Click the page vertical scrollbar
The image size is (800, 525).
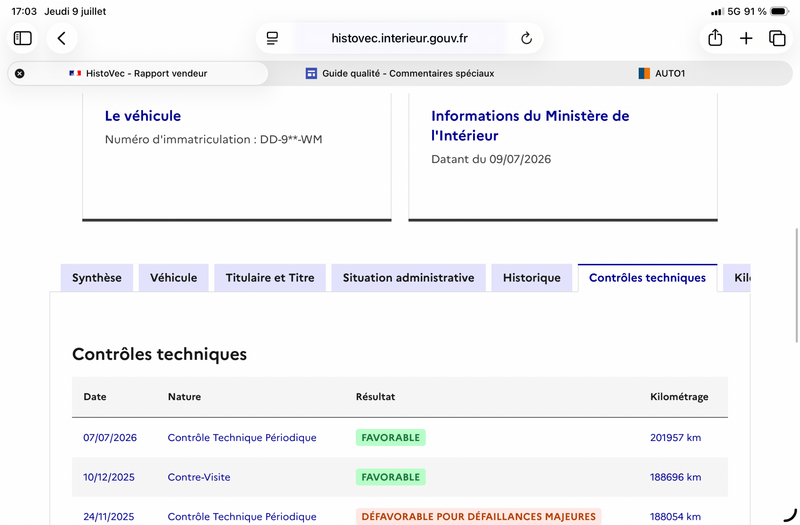(x=797, y=286)
